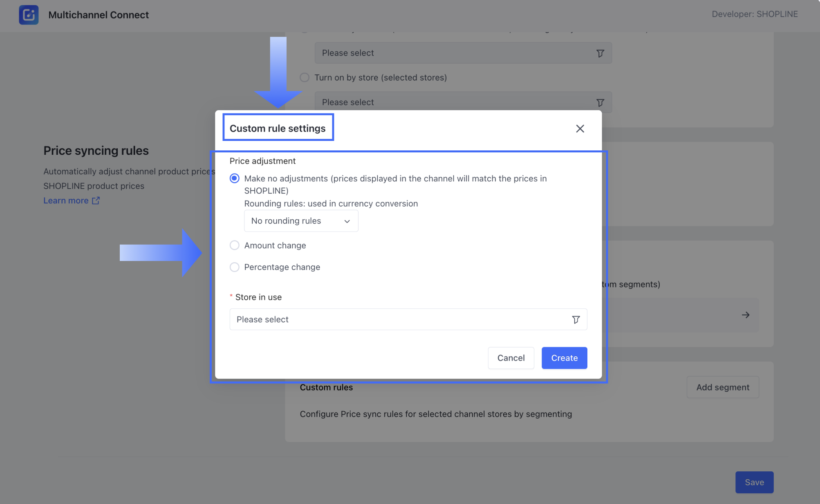The height and width of the screenshot is (504, 820).
Task: Click filter icon in Store in use field
Action: (x=576, y=319)
